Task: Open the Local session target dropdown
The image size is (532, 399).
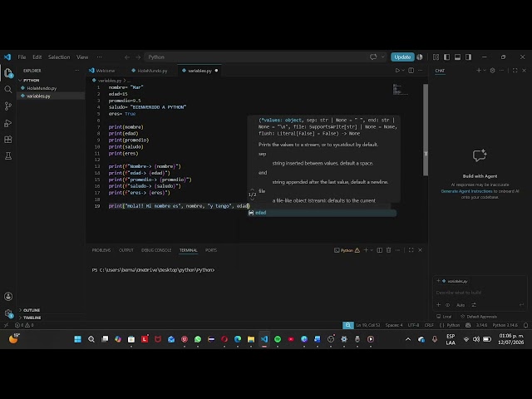Action: pos(444,317)
